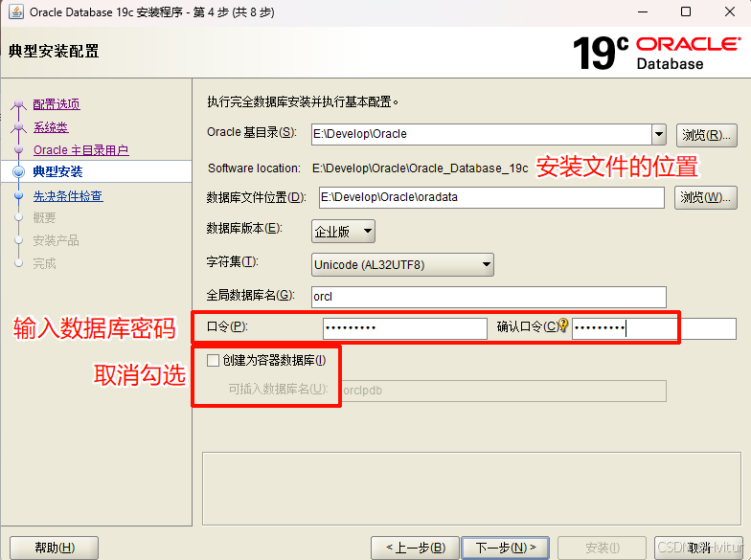Image resolution: width=751 pixels, height=560 pixels.
Task: Click the Software location path text
Action: (x=420, y=168)
